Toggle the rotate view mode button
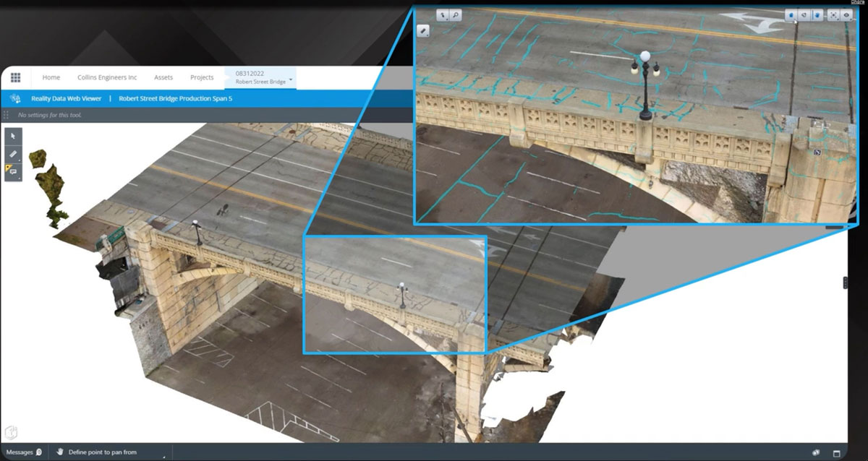 click(x=804, y=14)
